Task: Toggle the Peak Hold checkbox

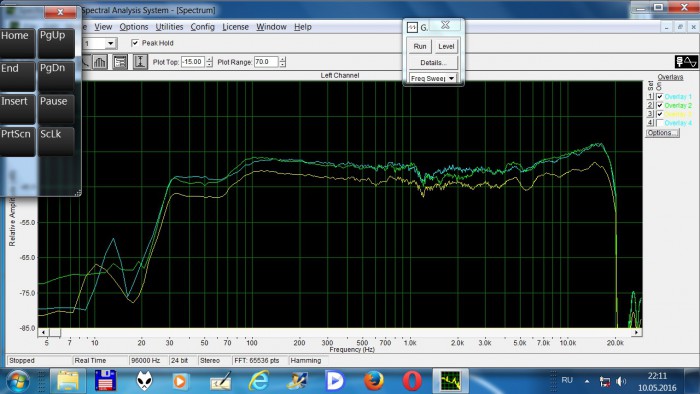Action: pyautogui.click(x=135, y=43)
